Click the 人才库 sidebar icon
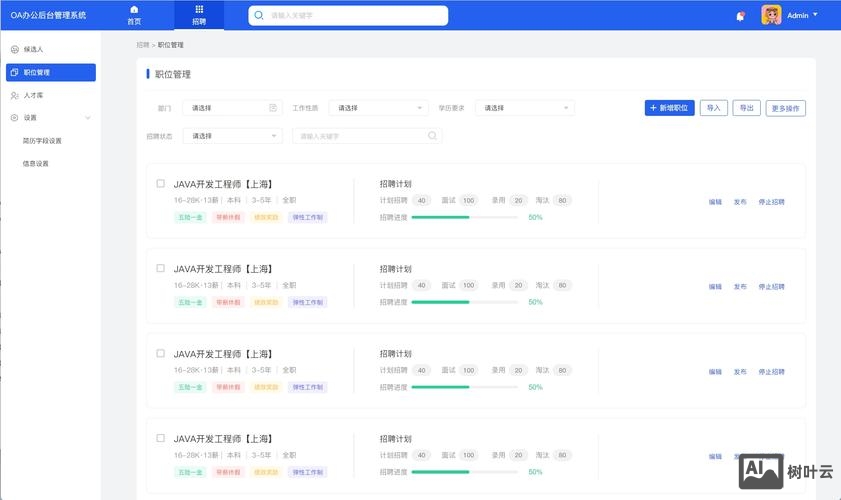841x500 pixels. point(14,95)
